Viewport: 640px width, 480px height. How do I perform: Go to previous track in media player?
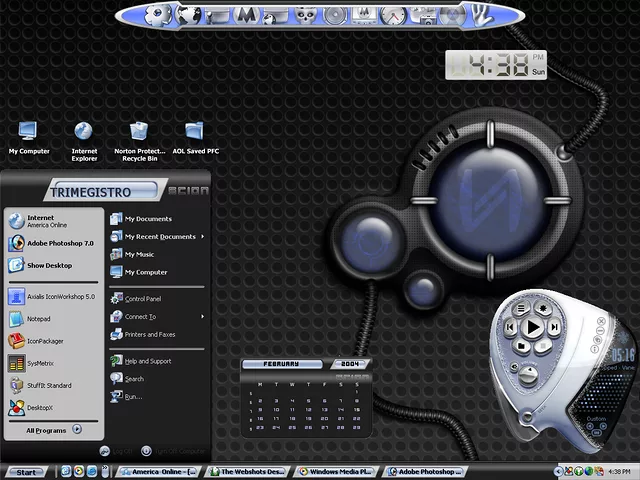point(511,327)
